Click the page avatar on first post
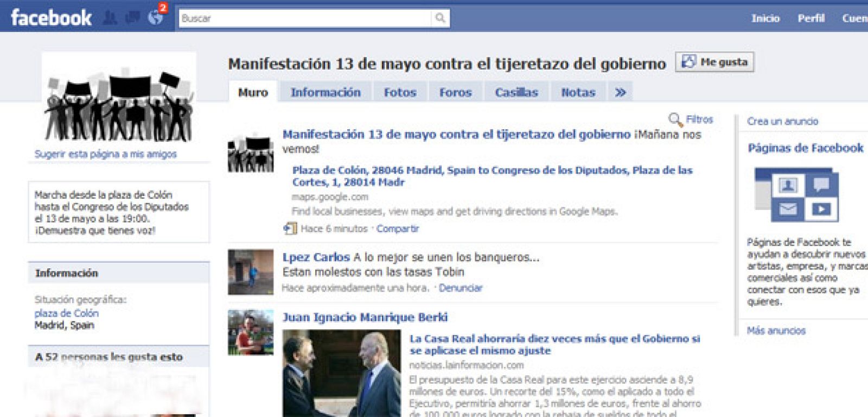The image size is (868, 417). (x=251, y=153)
